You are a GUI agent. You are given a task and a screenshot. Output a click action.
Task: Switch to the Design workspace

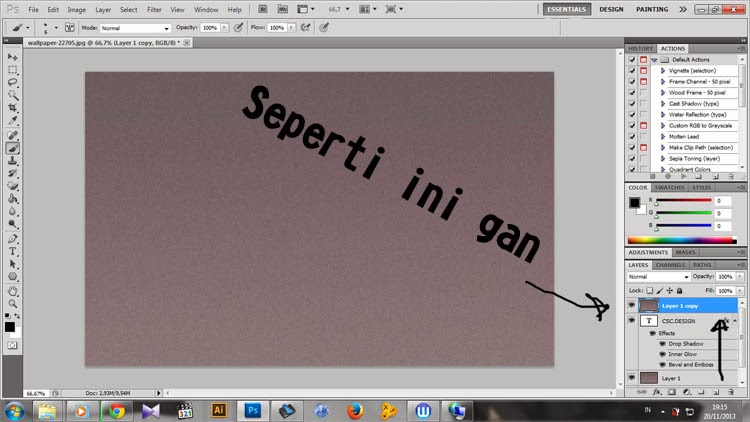611,9
